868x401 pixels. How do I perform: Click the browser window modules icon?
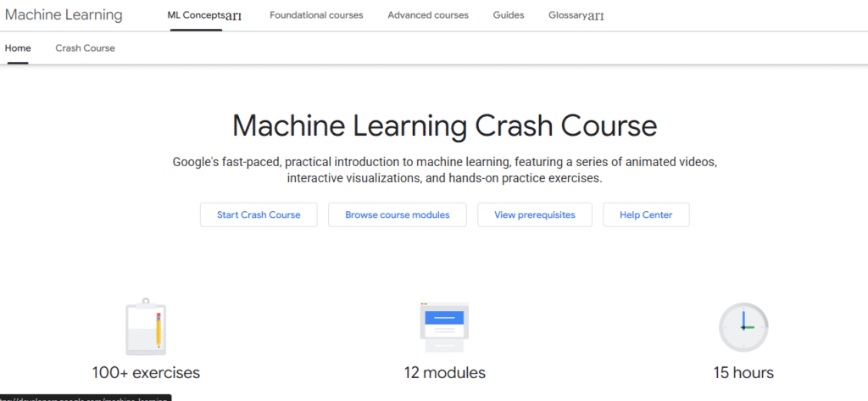[x=444, y=326]
